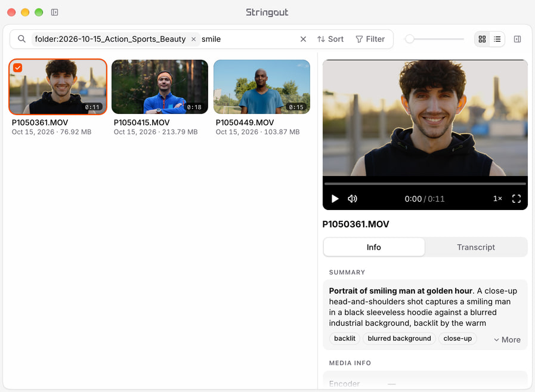
Task: Click the Oct 15, 2026 · 76.92 MB text
Action: pos(51,132)
